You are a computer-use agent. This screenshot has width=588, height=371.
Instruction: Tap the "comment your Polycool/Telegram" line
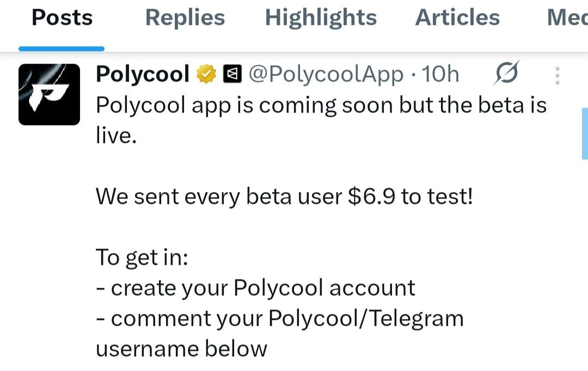coord(280,318)
